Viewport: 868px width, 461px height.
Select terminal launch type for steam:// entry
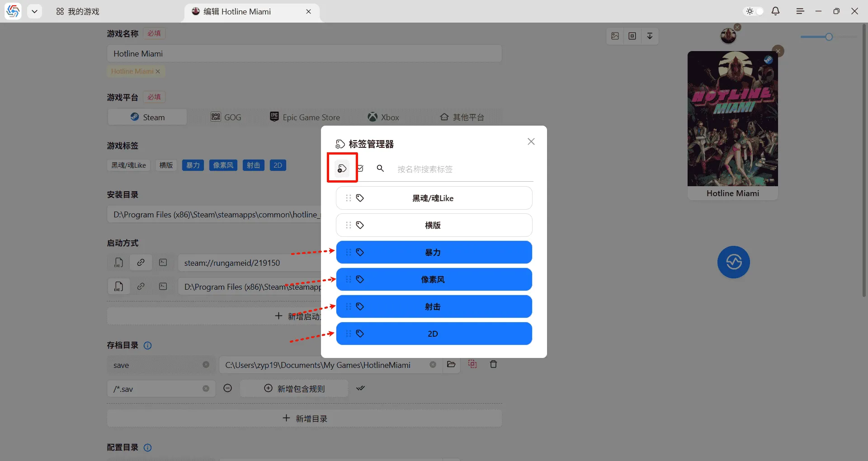163,263
